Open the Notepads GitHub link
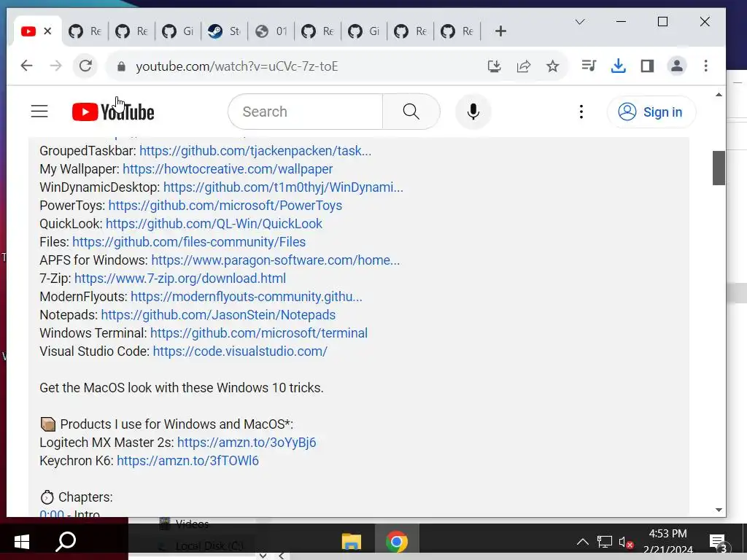Image resolution: width=747 pixels, height=560 pixels. (x=218, y=315)
